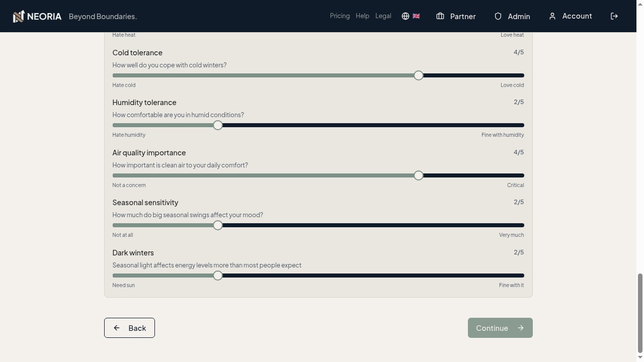This screenshot has width=644, height=362.
Task: Open the Admin menu
Action: point(512,16)
